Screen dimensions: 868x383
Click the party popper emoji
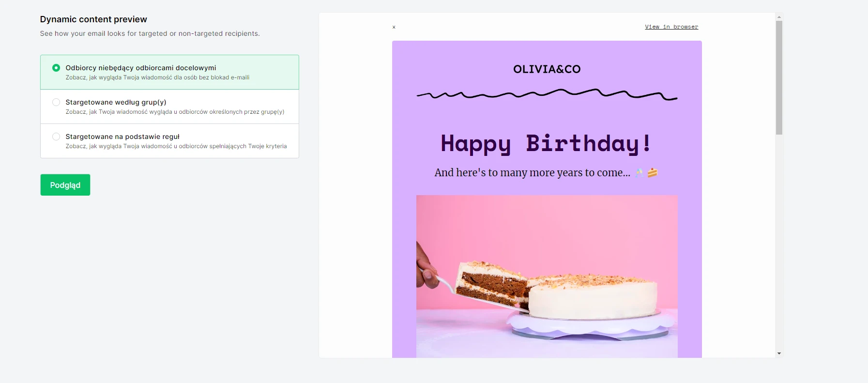coord(640,173)
